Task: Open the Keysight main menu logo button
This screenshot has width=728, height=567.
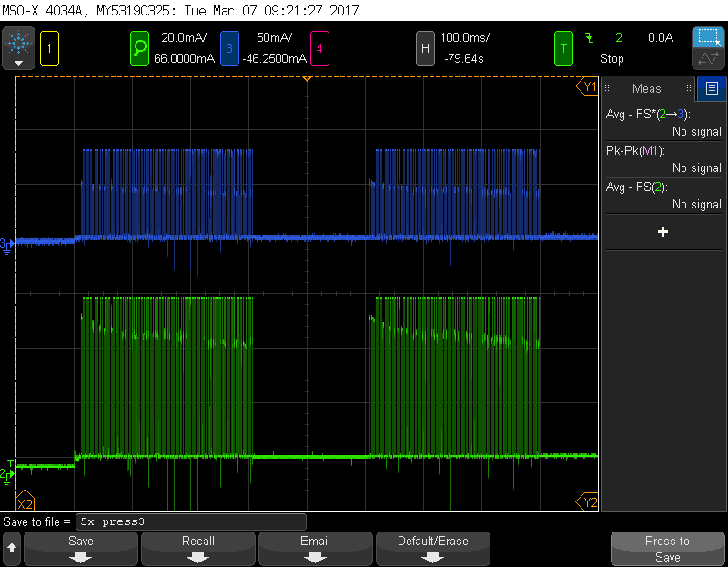Action: (18, 46)
